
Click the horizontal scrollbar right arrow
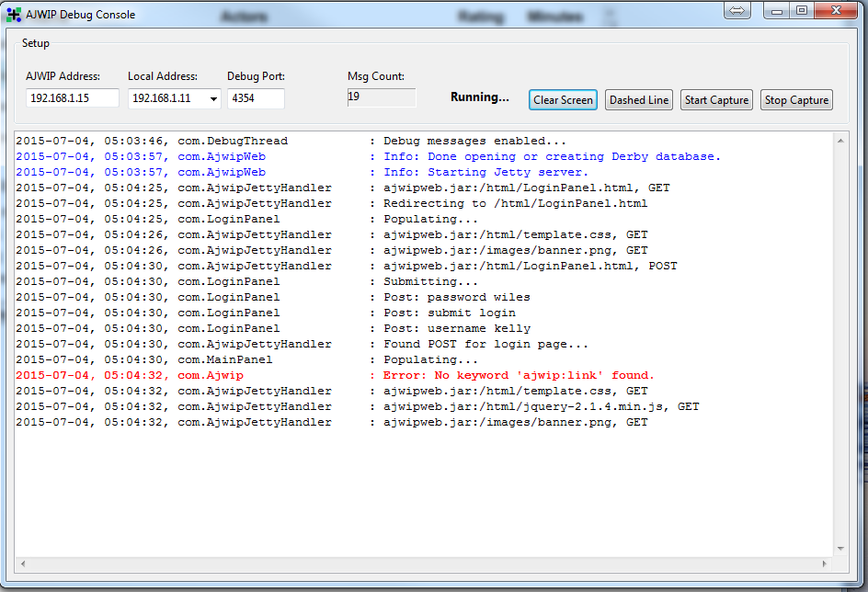(824, 564)
